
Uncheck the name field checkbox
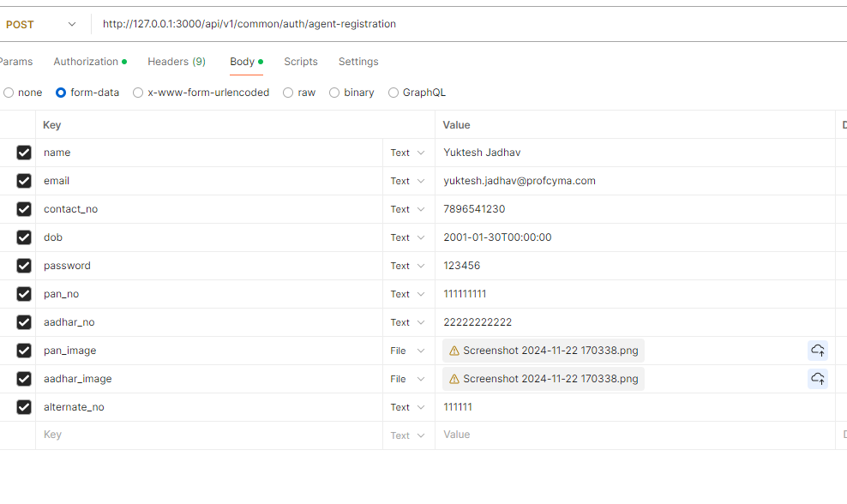(24, 153)
